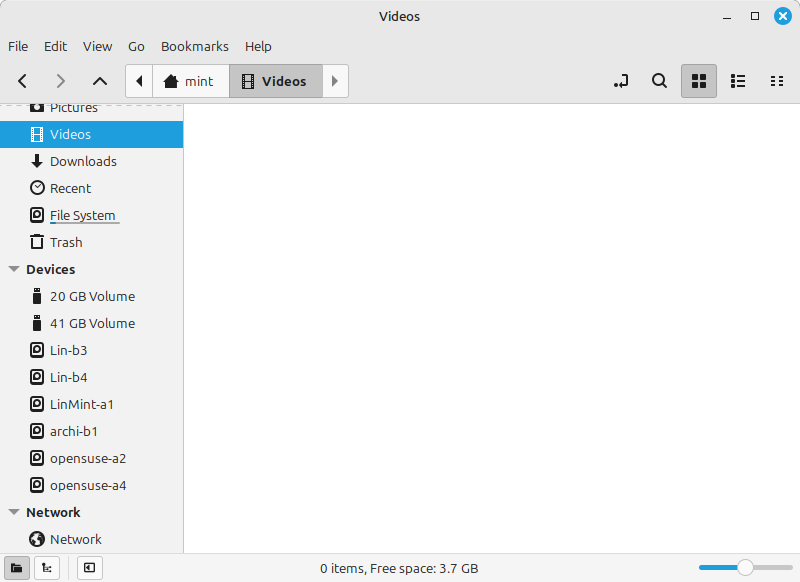Open the Lin-b3 drive

[92, 351]
